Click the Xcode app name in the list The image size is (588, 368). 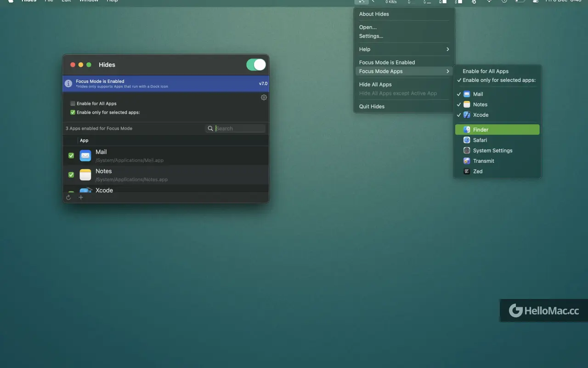[104, 190]
